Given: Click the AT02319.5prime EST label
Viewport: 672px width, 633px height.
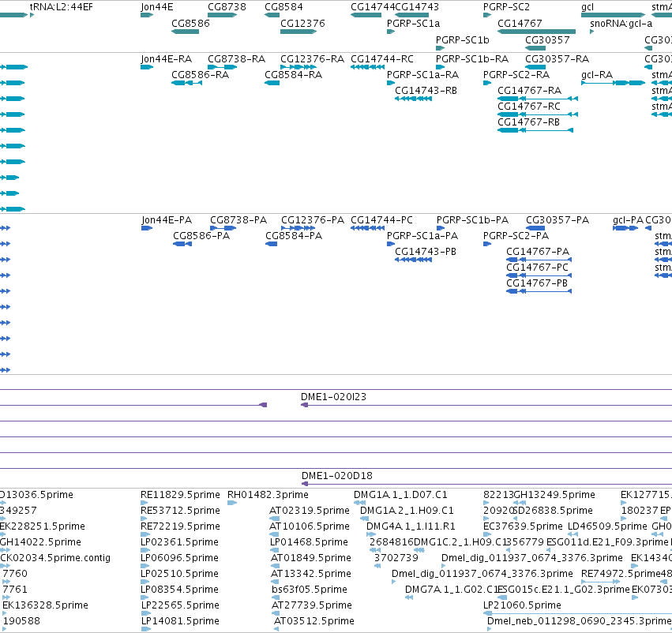Looking at the screenshot, I should 309,511.
